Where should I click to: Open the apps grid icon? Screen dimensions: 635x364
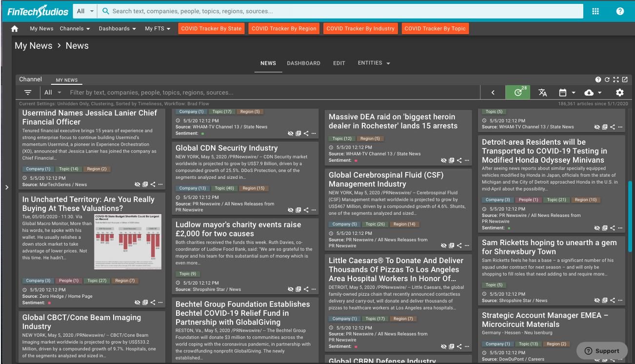coord(595,11)
